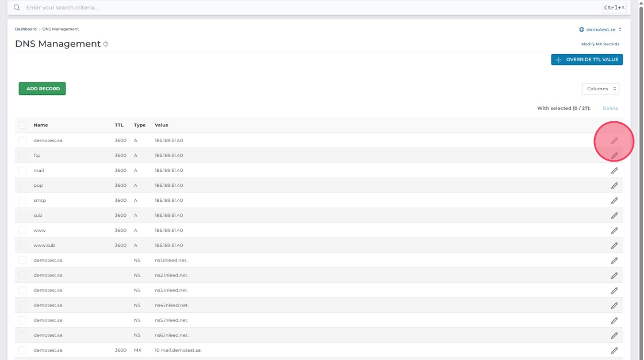
Task: Sort table by the Name column header
Action: coord(41,125)
